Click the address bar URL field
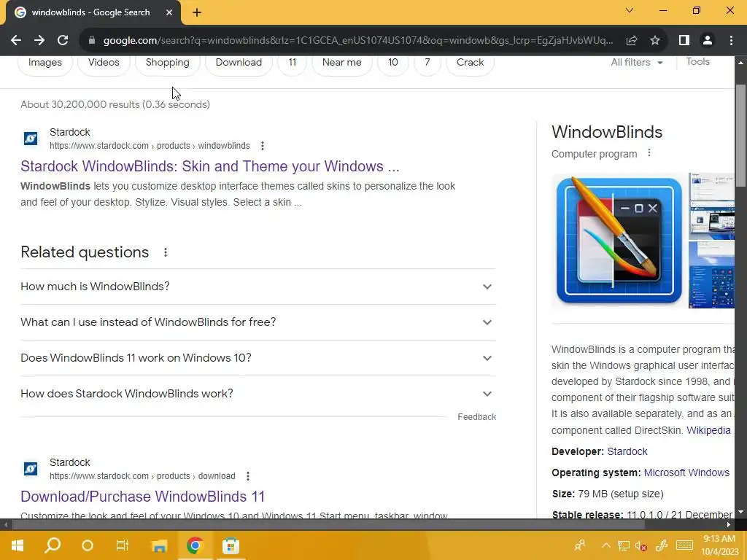The image size is (747, 560). 357,41
